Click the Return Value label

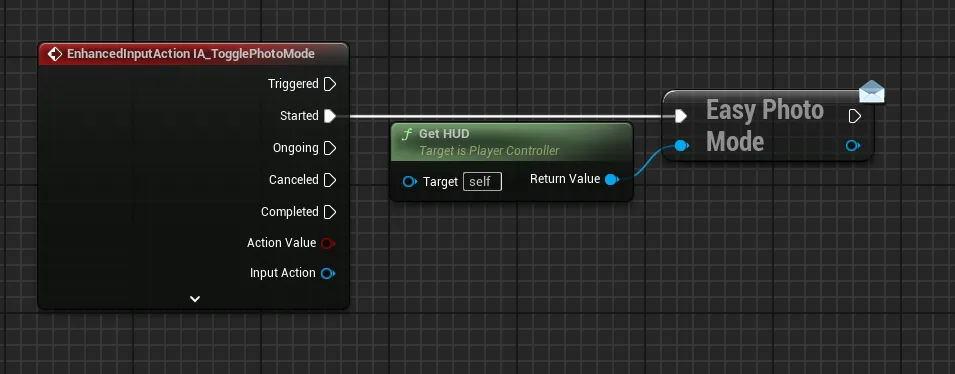pyautogui.click(x=565, y=179)
